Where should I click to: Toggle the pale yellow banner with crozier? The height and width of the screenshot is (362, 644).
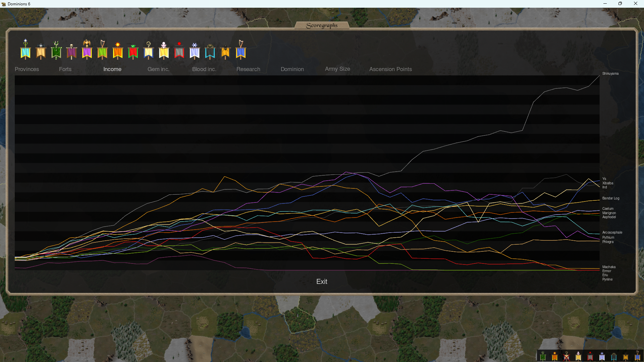point(149,51)
